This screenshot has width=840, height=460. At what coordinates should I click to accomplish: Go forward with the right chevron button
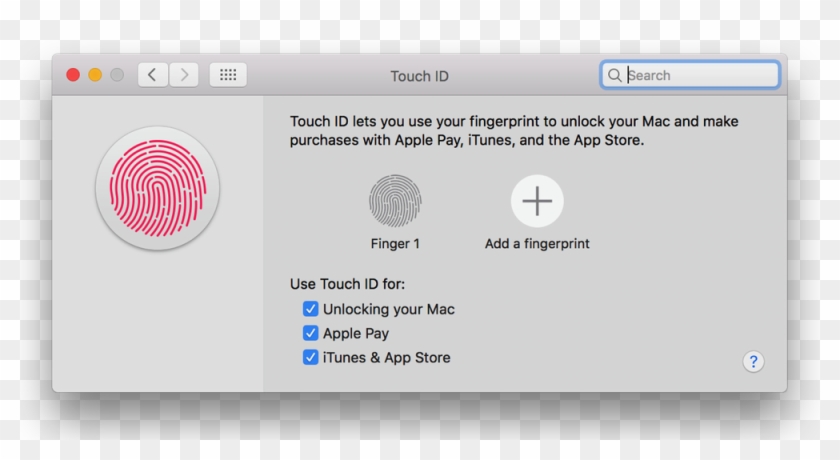click(x=184, y=75)
